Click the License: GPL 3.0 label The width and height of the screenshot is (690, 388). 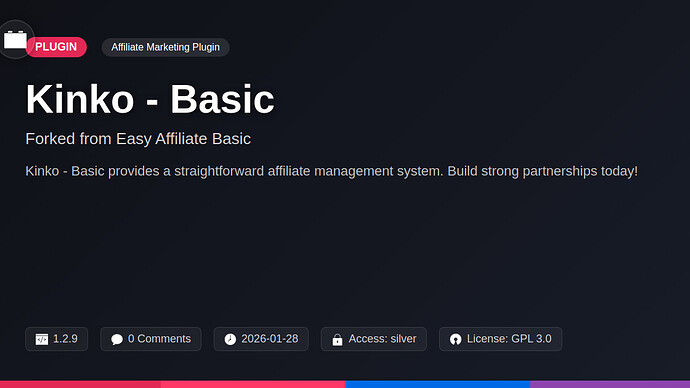tap(509, 339)
